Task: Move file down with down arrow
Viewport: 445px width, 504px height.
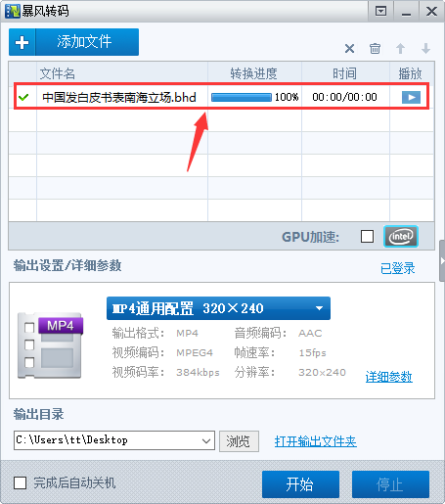Action: click(425, 49)
